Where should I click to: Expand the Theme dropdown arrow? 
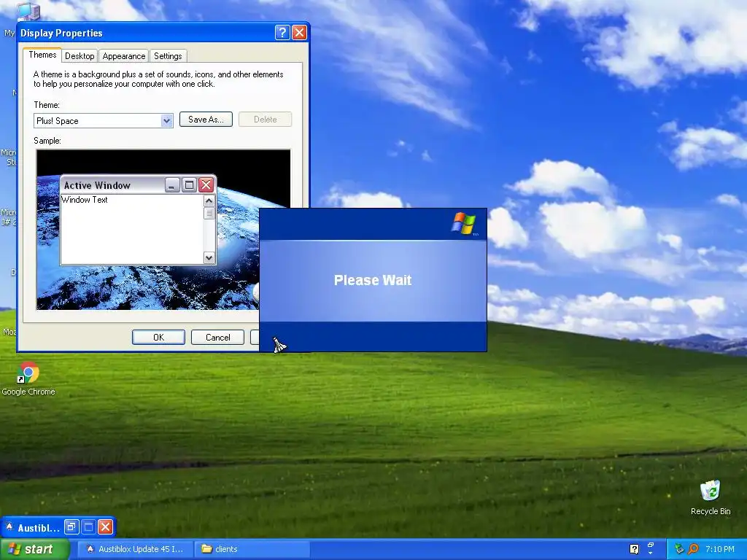coord(166,120)
